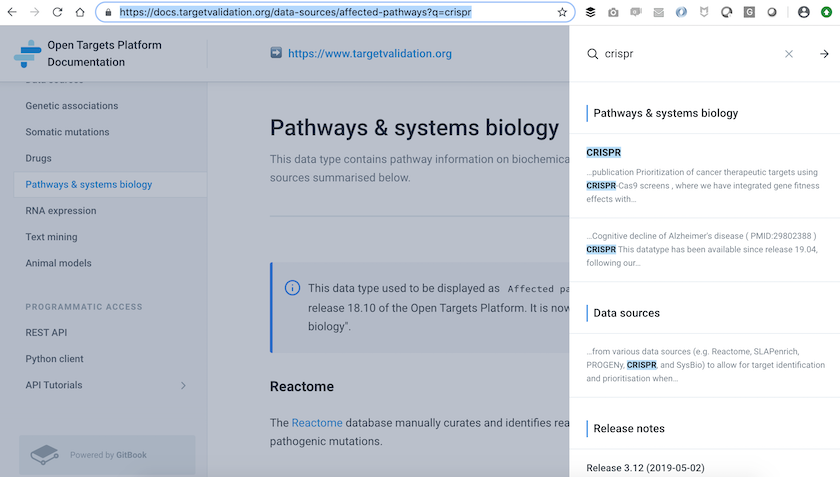840x477 pixels.
Task: Open the browser profile avatar icon
Action: coord(804,12)
